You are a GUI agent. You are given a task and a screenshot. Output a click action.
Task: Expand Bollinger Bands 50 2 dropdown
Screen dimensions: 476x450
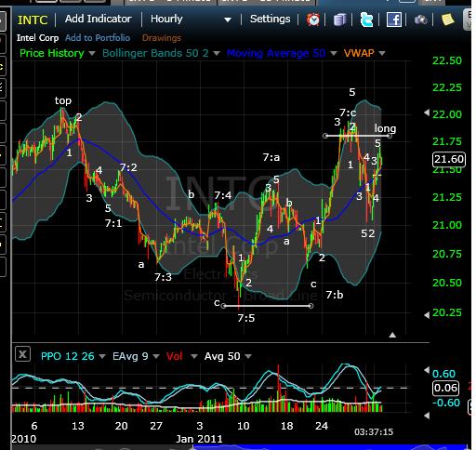coord(217,53)
